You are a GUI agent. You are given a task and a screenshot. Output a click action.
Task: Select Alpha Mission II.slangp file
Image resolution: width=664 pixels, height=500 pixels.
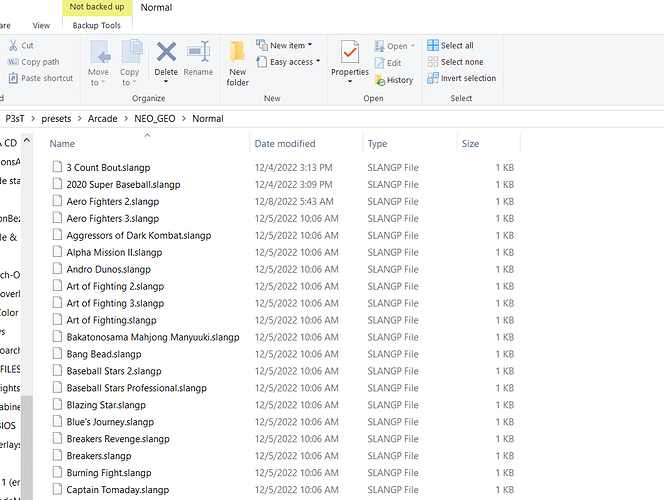[114, 252]
